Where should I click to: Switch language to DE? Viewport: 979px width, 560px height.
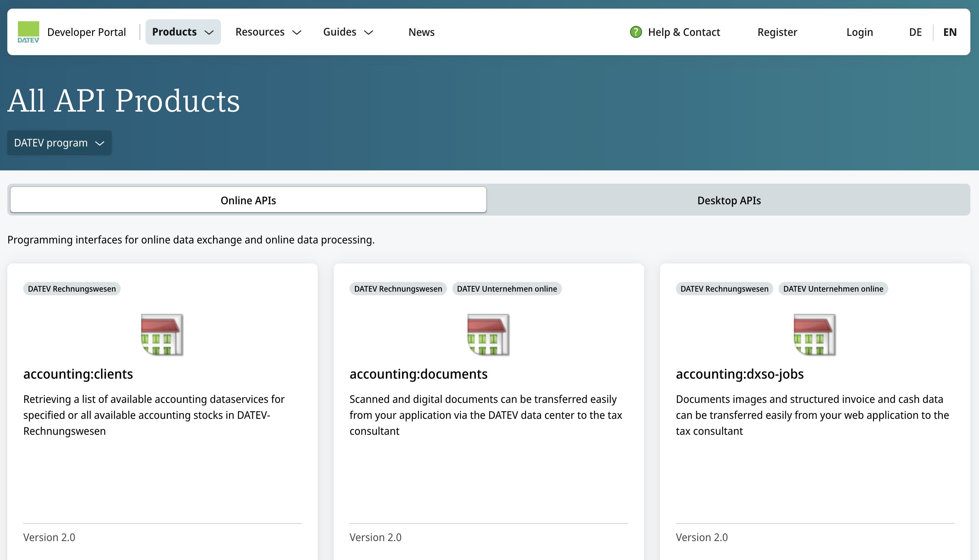(916, 32)
